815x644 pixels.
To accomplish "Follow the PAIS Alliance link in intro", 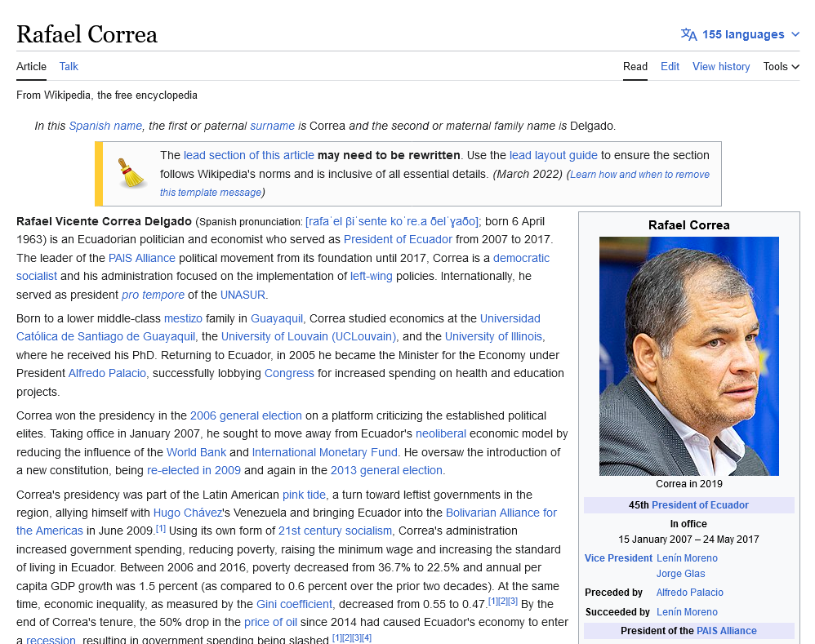I will [x=142, y=258].
